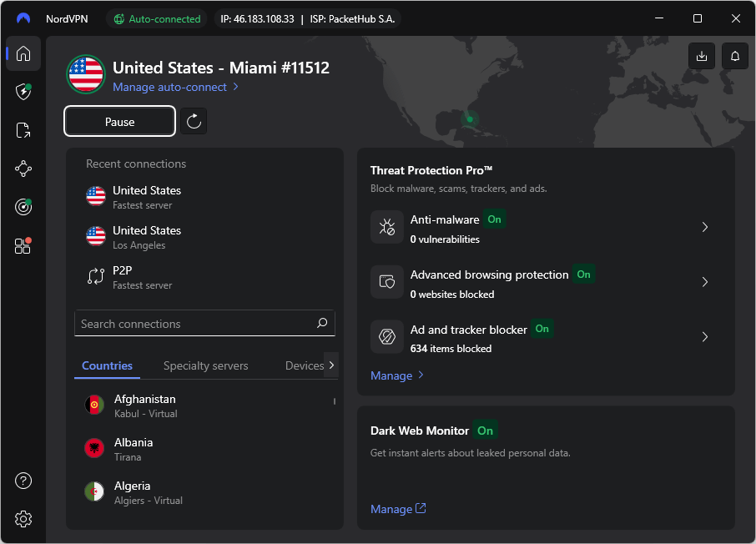Screen dimensions: 756x544
Task: Open Threat Protection from the sidebar
Action: 23,92
